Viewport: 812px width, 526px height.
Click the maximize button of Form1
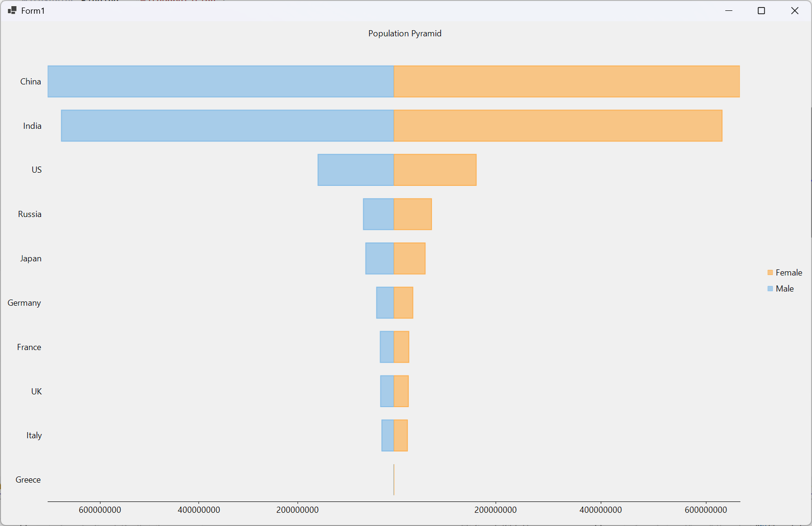[x=762, y=10]
